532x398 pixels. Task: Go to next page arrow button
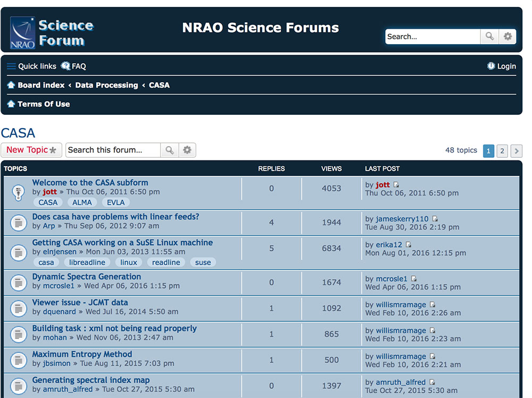516,151
